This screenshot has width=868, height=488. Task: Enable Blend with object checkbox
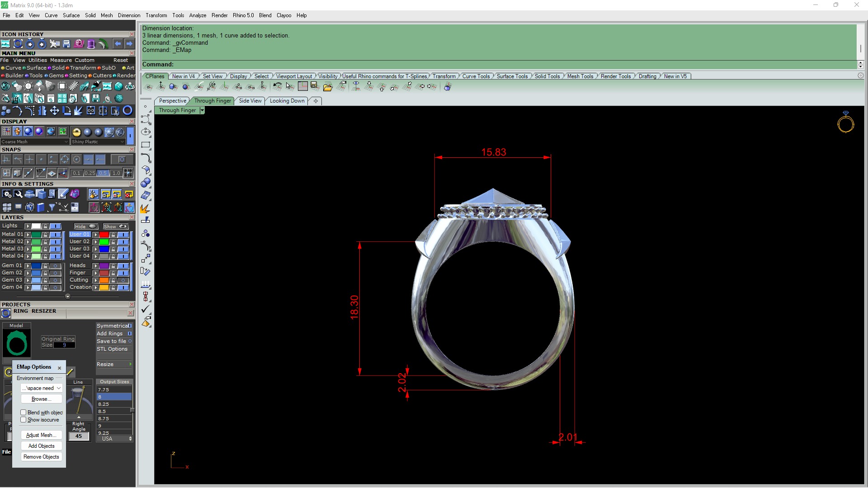(24, 413)
